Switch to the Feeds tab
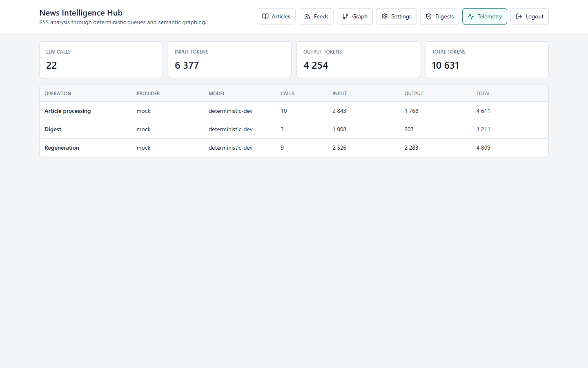The width and height of the screenshot is (588, 368). [x=316, y=16]
